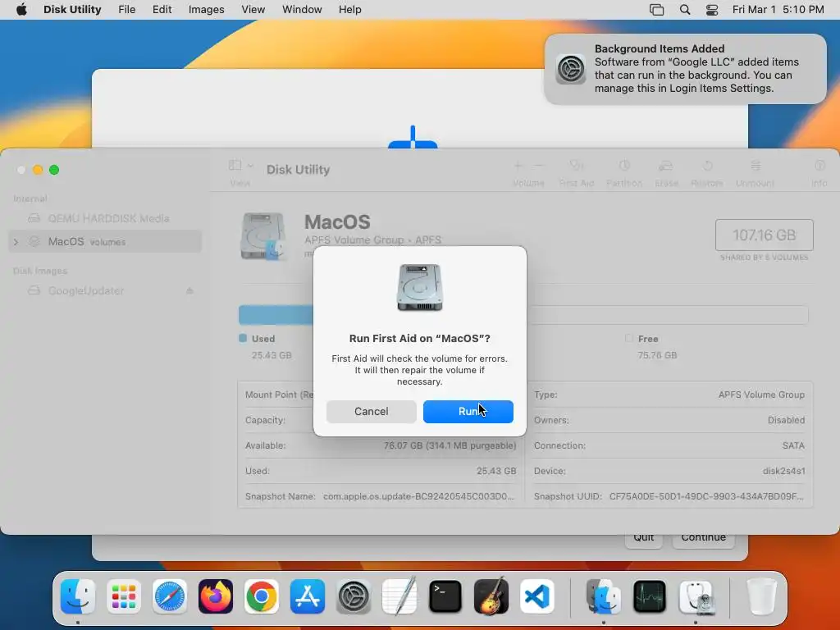This screenshot has height=630, width=840.
Task: Open the Images menu
Action: pos(206,10)
